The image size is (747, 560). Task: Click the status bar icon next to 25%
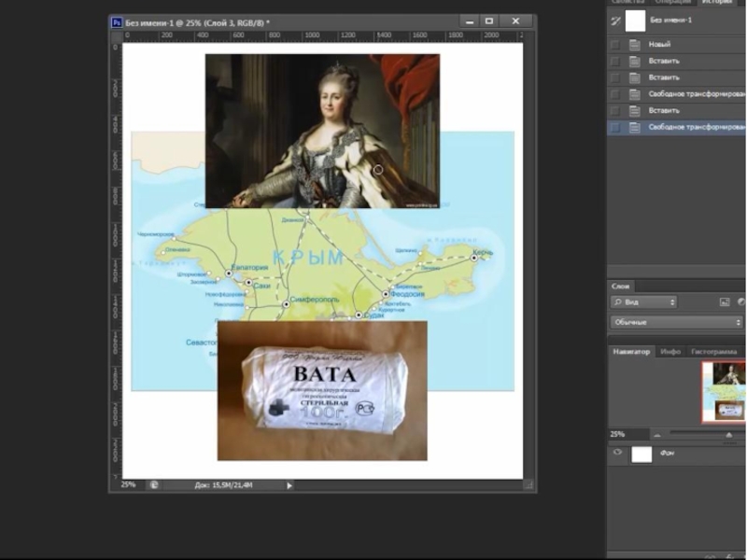coord(154,485)
